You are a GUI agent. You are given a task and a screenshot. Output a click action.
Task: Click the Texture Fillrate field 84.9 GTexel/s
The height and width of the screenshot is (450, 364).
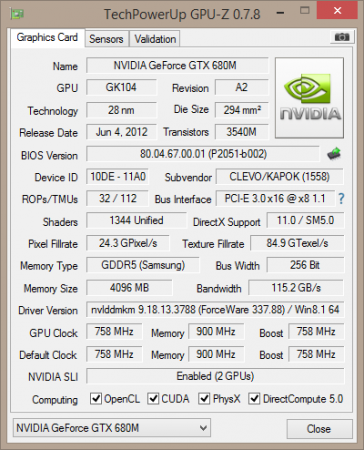pos(297,243)
